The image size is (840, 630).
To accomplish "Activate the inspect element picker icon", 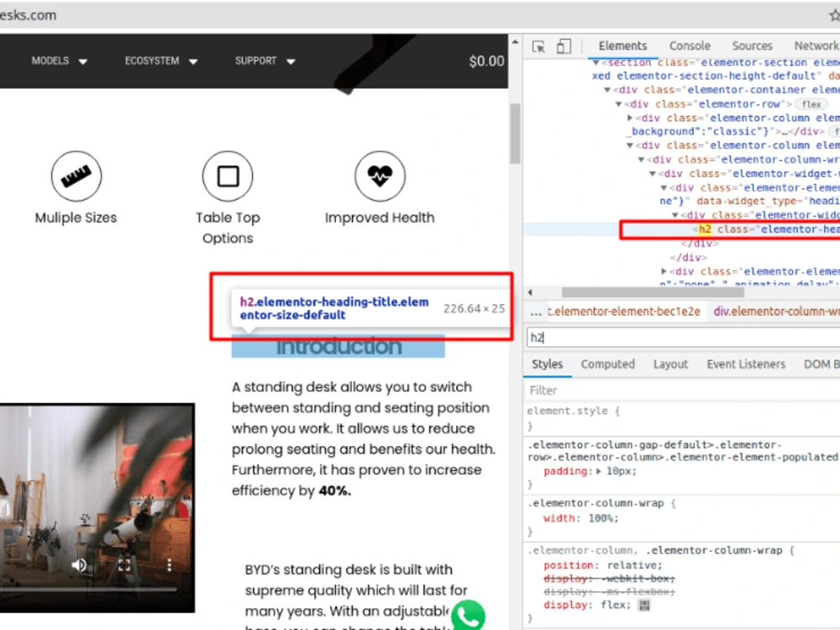I will point(538,46).
